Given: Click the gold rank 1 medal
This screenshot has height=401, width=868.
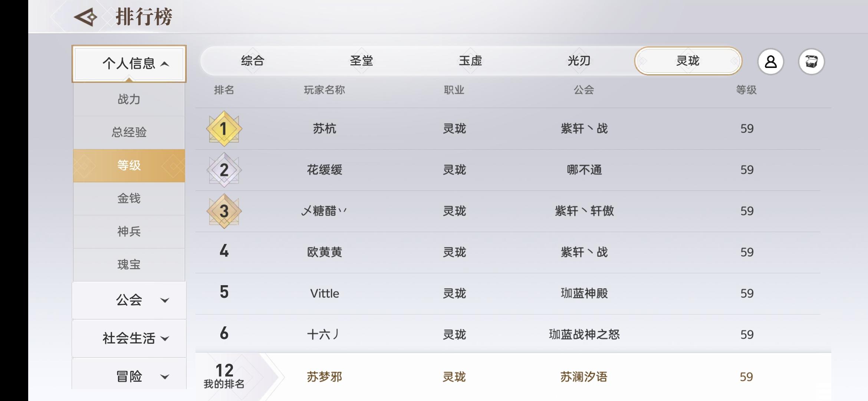Looking at the screenshot, I should point(224,128).
